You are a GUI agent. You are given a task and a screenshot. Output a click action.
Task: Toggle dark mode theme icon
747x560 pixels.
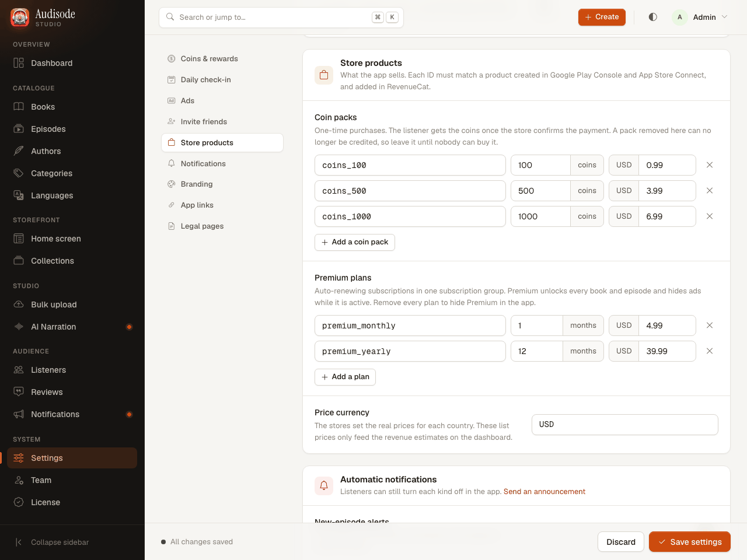[653, 17]
